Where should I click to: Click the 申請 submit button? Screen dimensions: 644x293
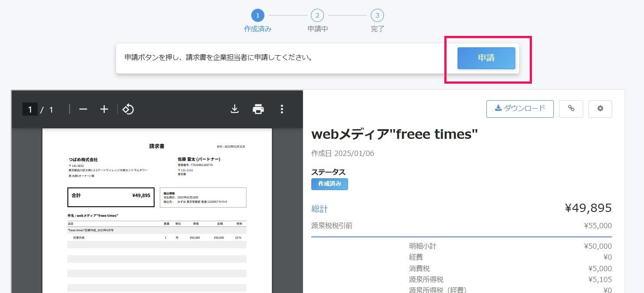[486, 58]
